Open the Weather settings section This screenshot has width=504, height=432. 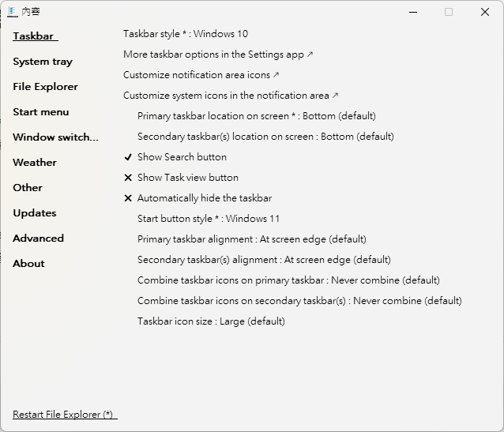click(35, 163)
